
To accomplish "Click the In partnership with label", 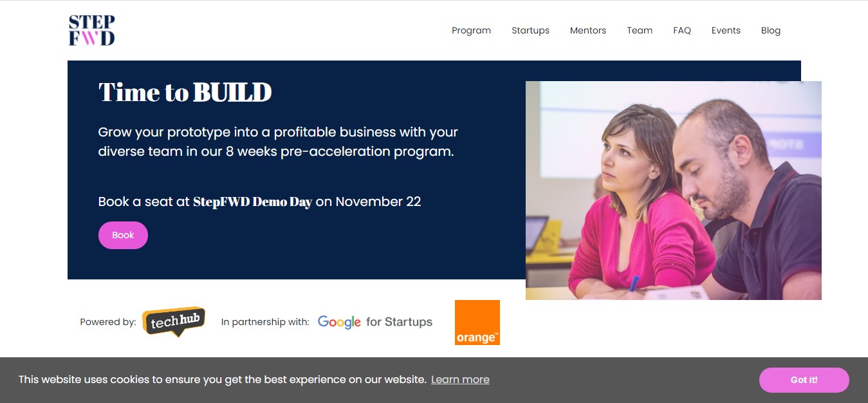I will (x=265, y=322).
